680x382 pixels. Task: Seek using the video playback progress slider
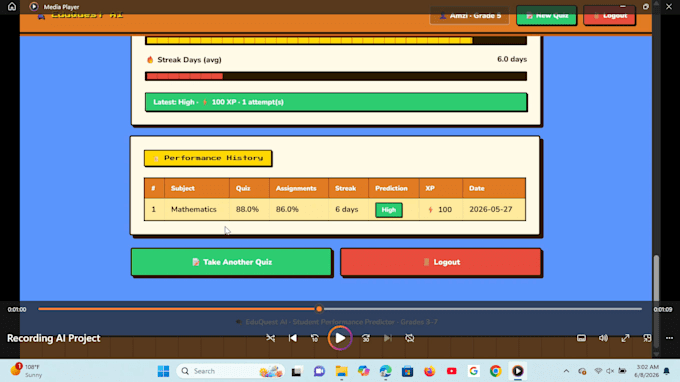[x=340, y=309]
